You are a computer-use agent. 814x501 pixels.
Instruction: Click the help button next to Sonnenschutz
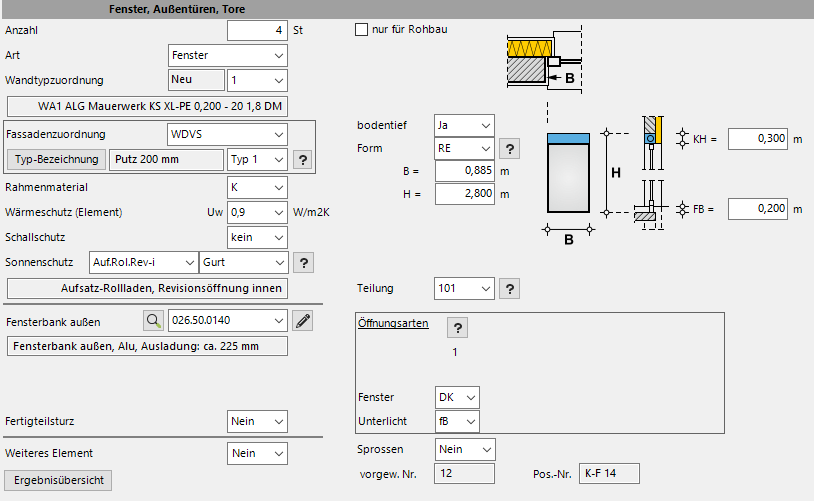click(302, 263)
